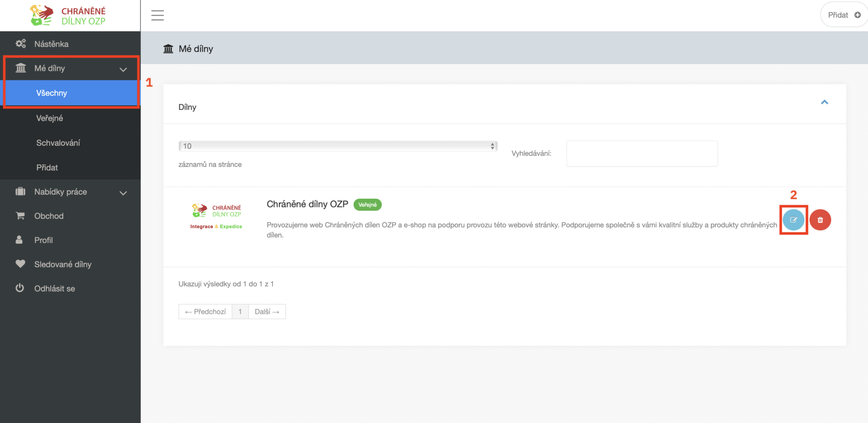The height and width of the screenshot is (423, 868).
Task: Click the shopping cart Obchod icon
Action: (x=20, y=216)
